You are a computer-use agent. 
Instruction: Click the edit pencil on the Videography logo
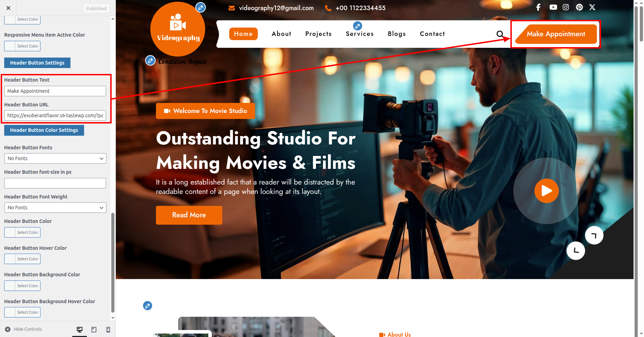pos(201,7)
